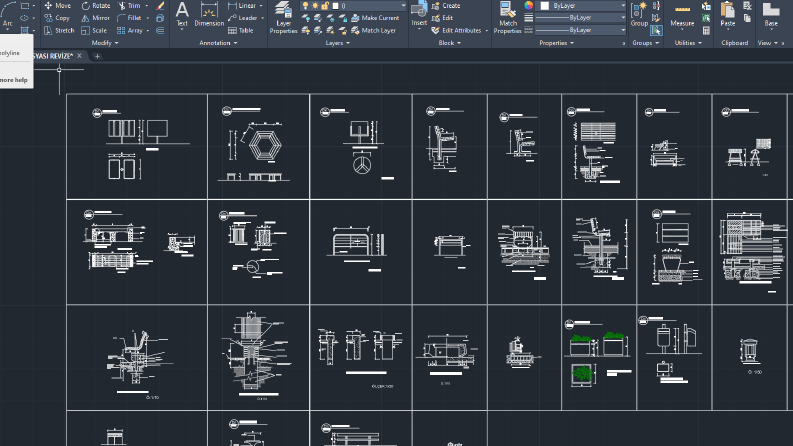The width and height of the screenshot is (793, 446).
Task: Select the Mirror tool
Action: [96, 18]
